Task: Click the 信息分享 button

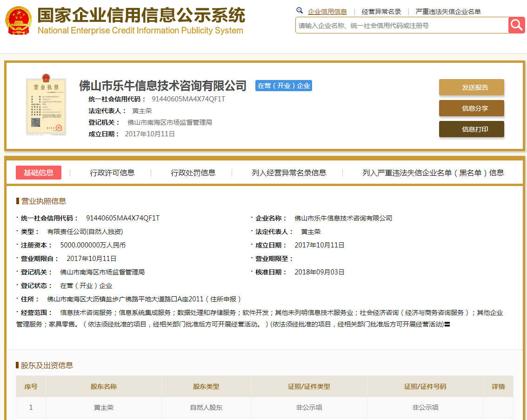Action: (471, 108)
